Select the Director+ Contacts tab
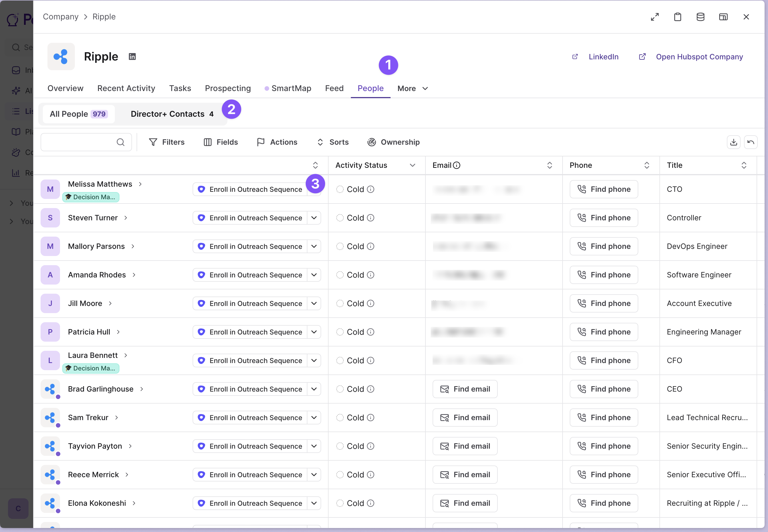Screen dimensions: 768x532 [172, 114]
